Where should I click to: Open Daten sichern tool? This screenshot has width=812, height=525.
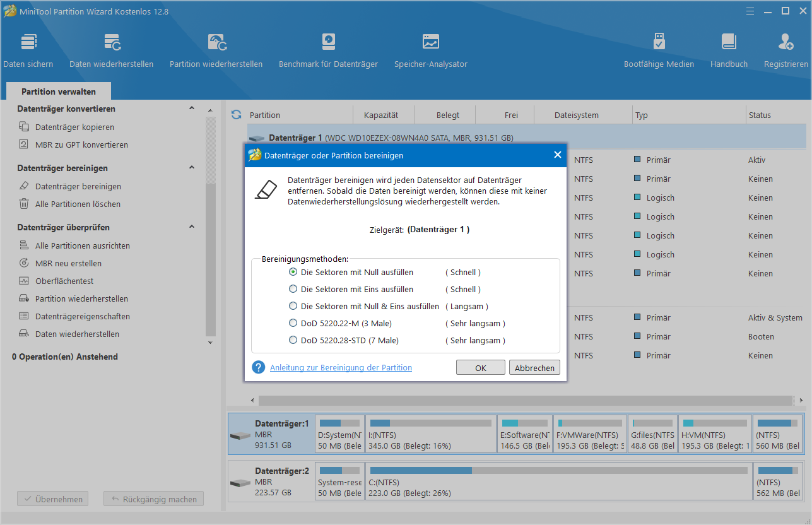click(28, 50)
